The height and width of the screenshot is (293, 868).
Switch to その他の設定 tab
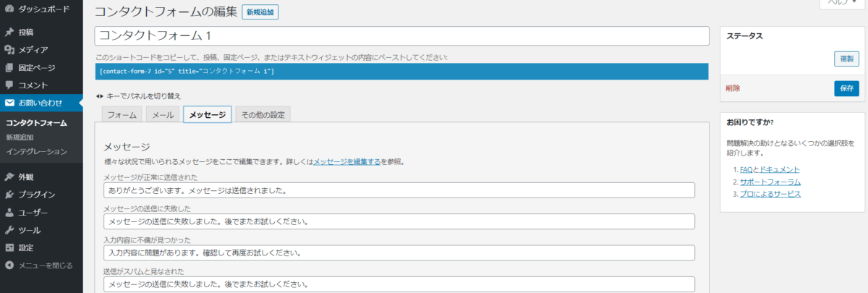pos(263,115)
